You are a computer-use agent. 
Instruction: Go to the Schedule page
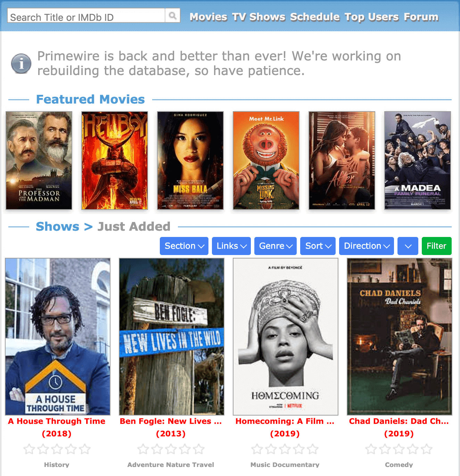[x=315, y=17]
